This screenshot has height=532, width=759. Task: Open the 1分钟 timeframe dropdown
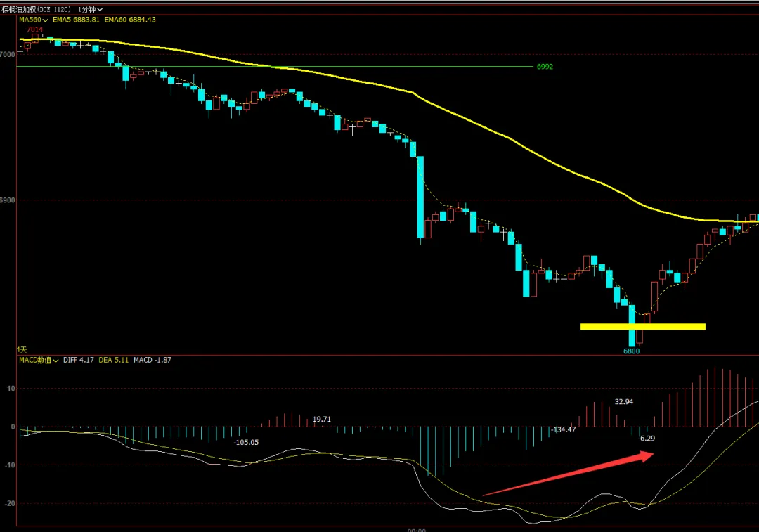point(90,9)
